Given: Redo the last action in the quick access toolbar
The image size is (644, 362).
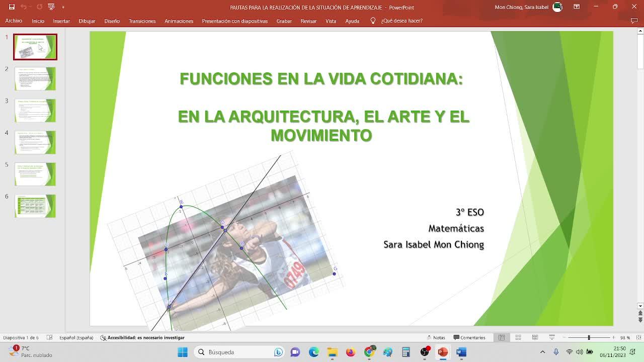Looking at the screenshot, I should (x=40, y=7).
